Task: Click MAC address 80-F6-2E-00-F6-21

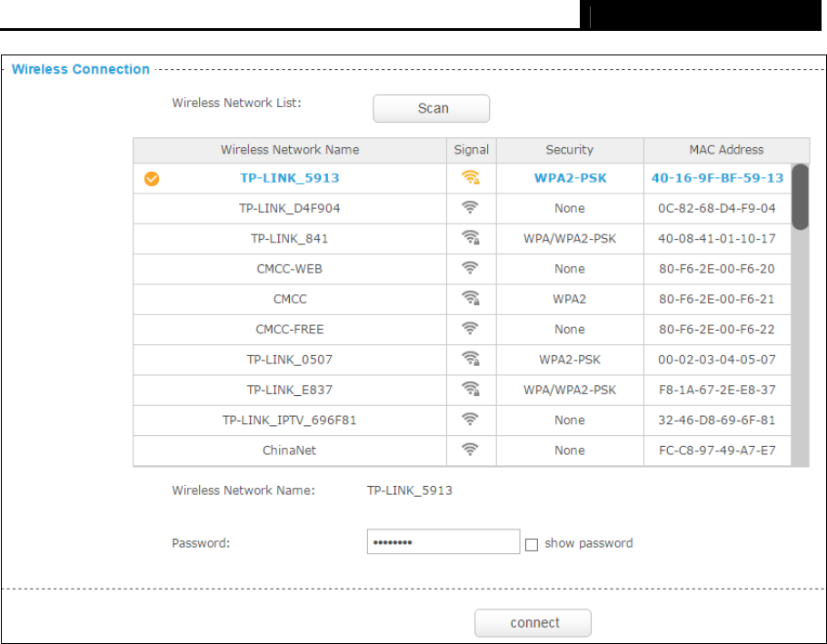Action: [x=717, y=300]
